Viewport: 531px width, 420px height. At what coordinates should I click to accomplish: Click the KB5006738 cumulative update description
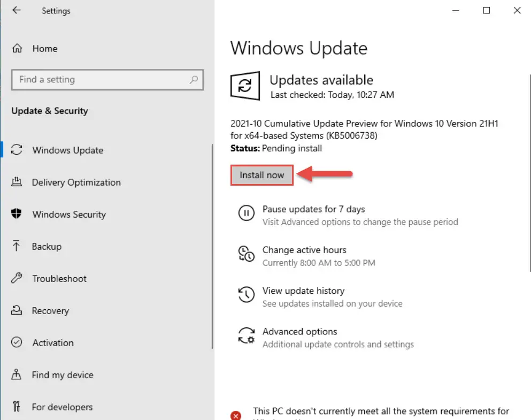coord(364,129)
